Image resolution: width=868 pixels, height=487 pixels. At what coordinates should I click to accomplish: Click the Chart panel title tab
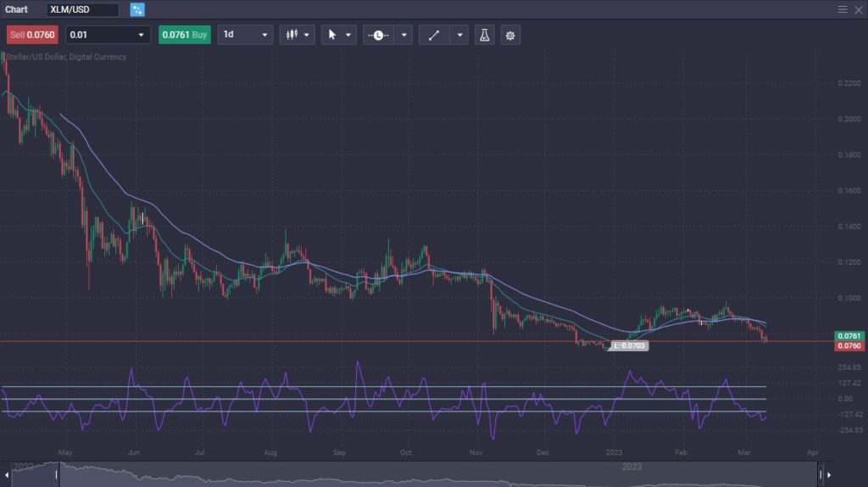click(x=16, y=9)
